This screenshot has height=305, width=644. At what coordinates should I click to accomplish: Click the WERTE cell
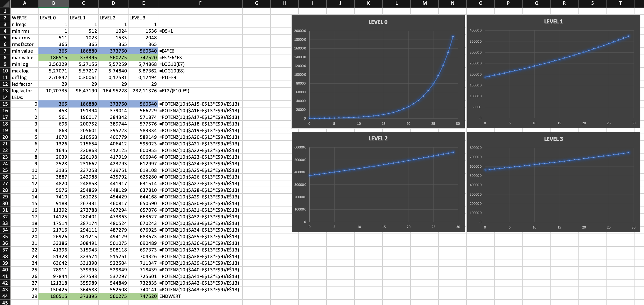tap(25, 18)
